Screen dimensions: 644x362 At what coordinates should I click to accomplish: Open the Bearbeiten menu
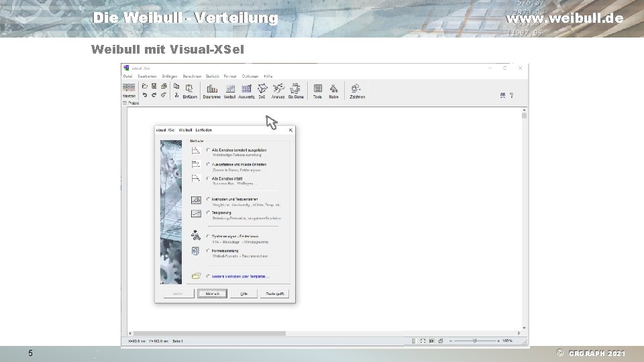(x=147, y=76)
